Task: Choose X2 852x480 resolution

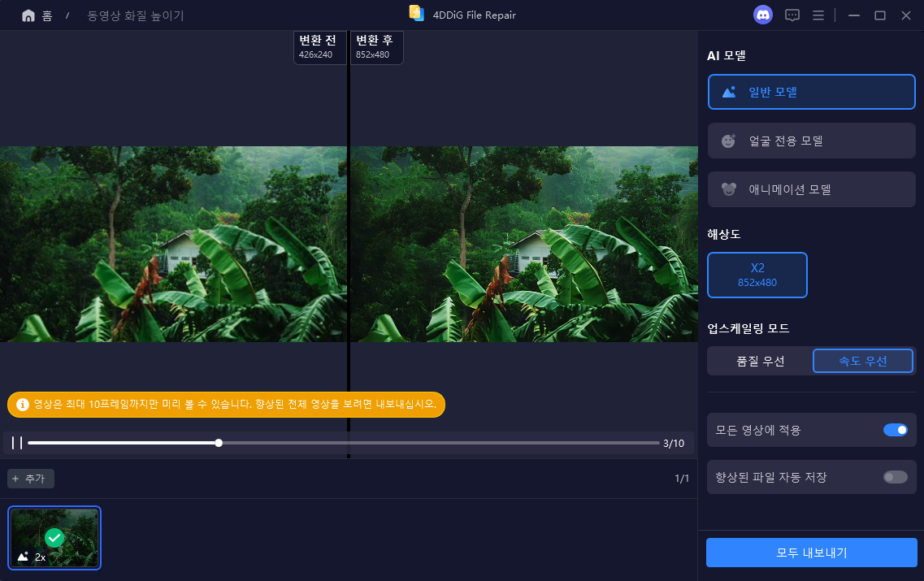Action: [757, 275]
